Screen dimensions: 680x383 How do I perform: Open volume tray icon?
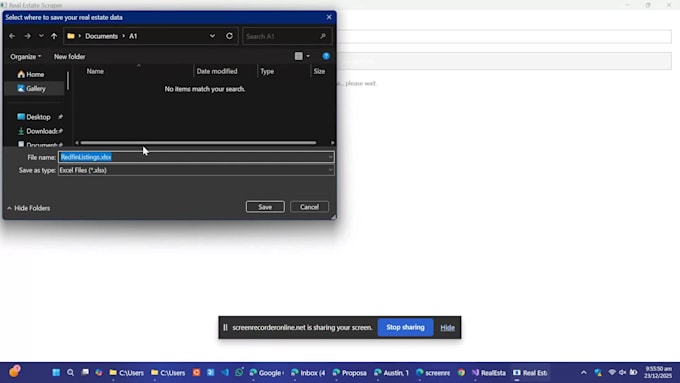pos(622,373)
